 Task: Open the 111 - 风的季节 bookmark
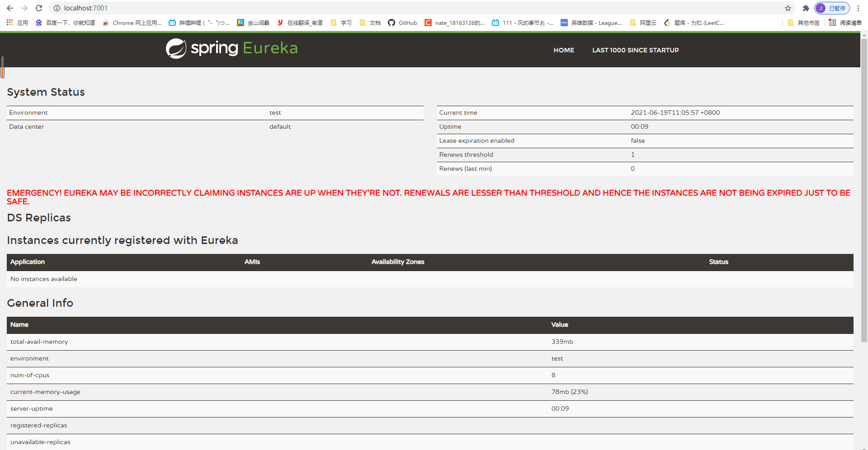(x=523, y=23)
